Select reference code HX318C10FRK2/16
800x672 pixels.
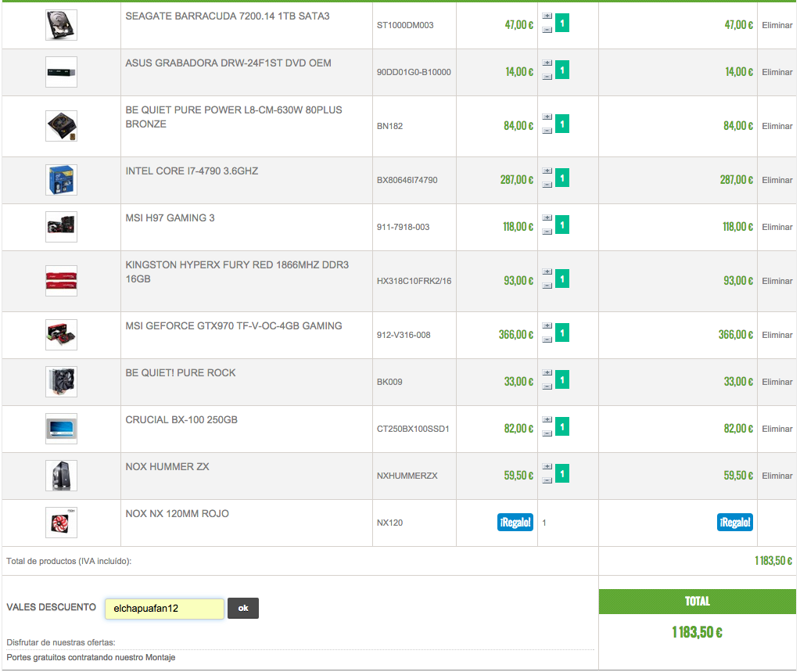(414, 281)
